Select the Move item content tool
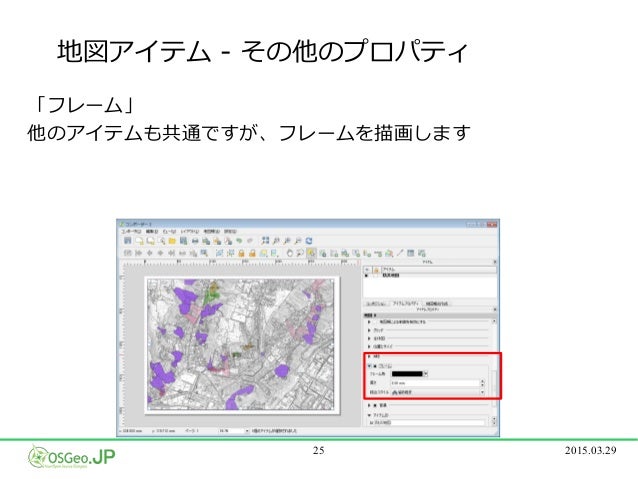Image resolution: width=638 pixels, height=479 pixels. click(x=323, y=253)
